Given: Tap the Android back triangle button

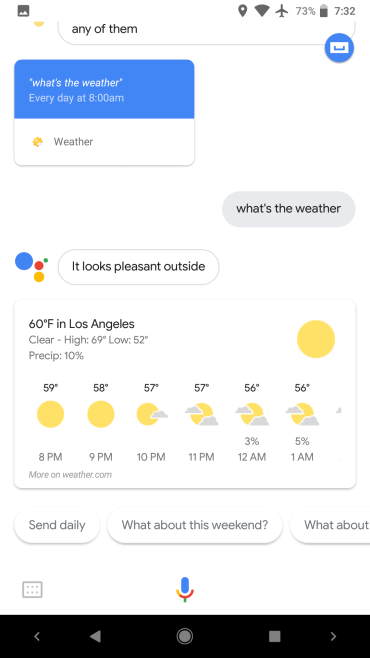Looking at the screenshot, I should [x=95, y=636].
